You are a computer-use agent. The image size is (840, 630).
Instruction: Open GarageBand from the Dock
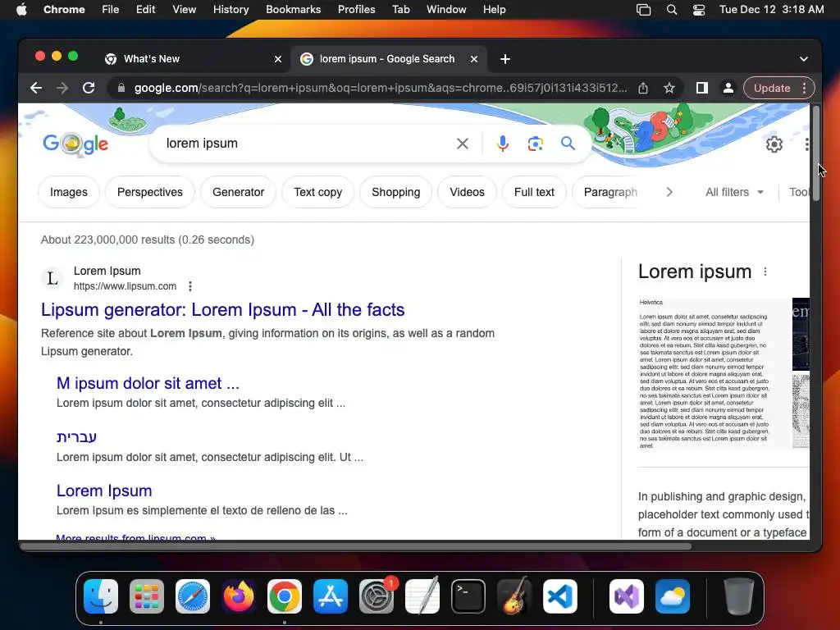pos(514,596)
